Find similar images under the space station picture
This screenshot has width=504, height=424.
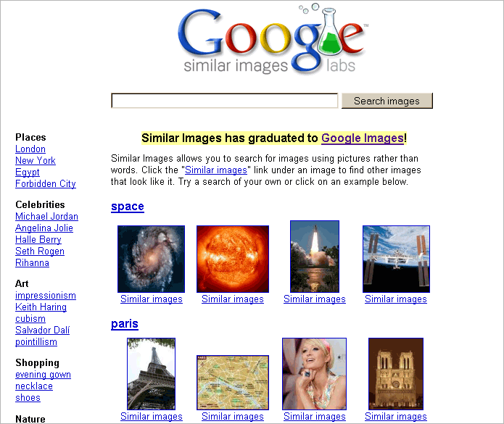click(x=396, y=299)
